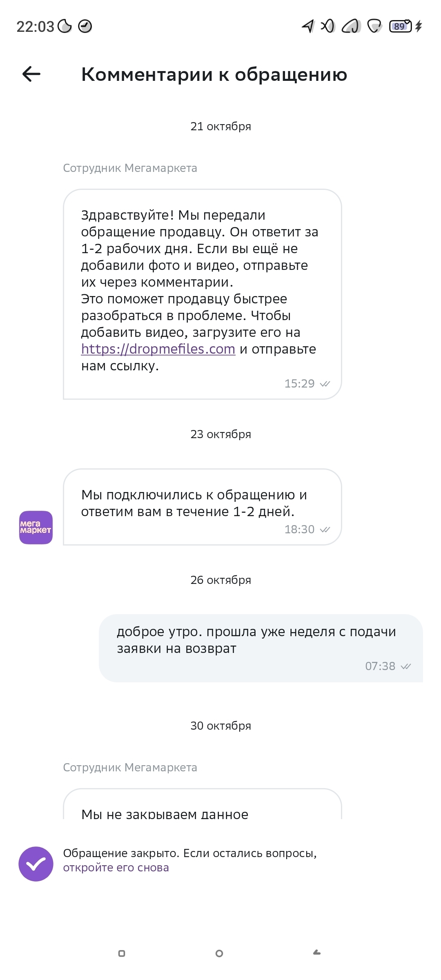The image size is (441, 980).
Task: Select the "Мы подключились к обращению" message
Action: (x=202, y=506)
